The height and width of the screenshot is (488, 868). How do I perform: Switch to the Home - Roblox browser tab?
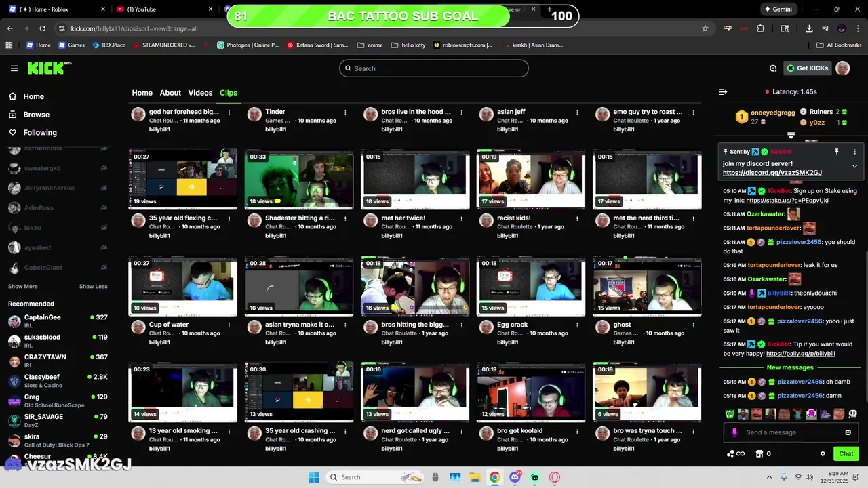57,9
